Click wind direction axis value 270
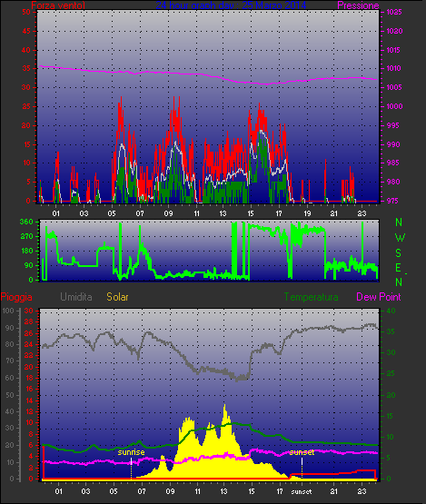This screenshot has width=426, height=504. (x=26, y=237)
